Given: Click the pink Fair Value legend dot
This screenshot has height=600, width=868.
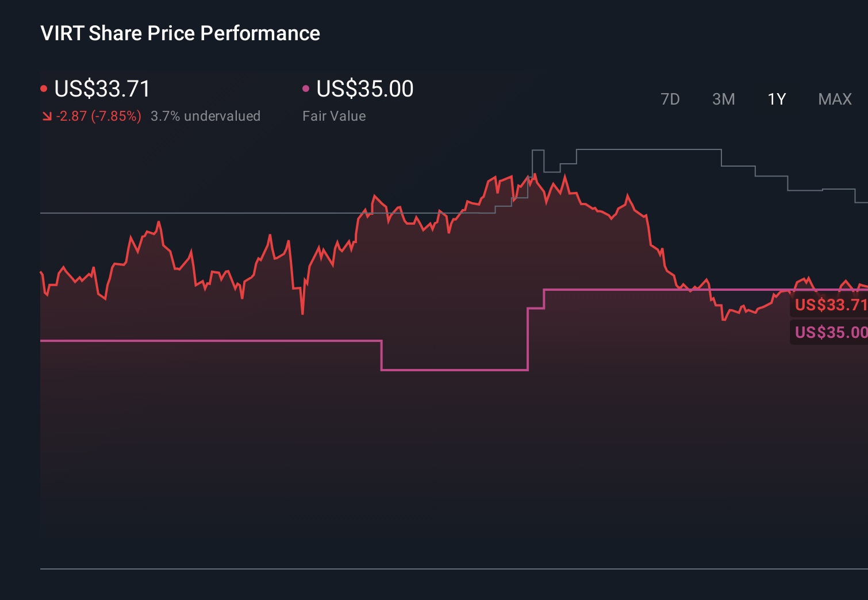Looking at the screenshot, I should (x=306, y=88).
